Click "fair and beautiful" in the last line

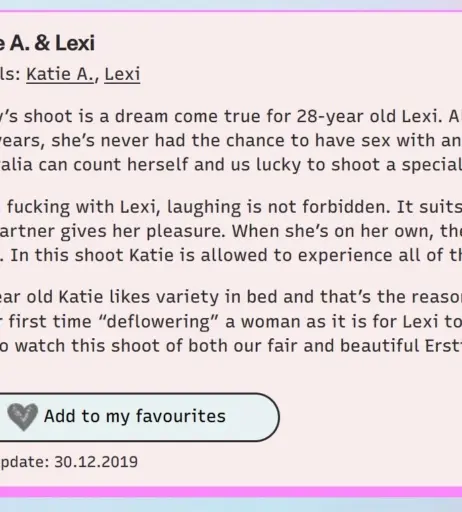tap(268, 346)
